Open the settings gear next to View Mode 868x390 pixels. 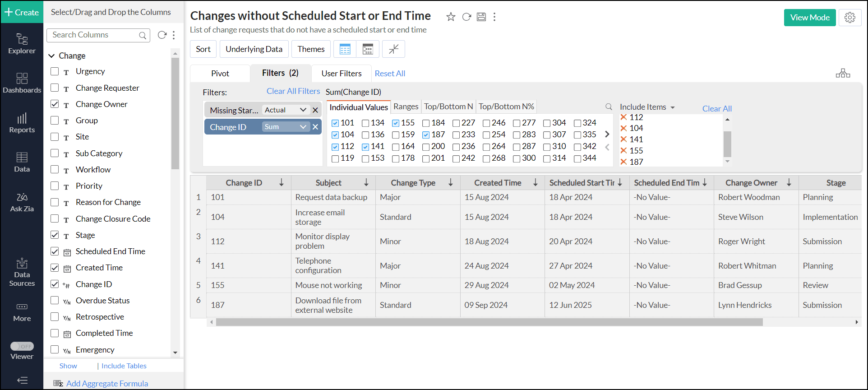[x=850, y=18]
